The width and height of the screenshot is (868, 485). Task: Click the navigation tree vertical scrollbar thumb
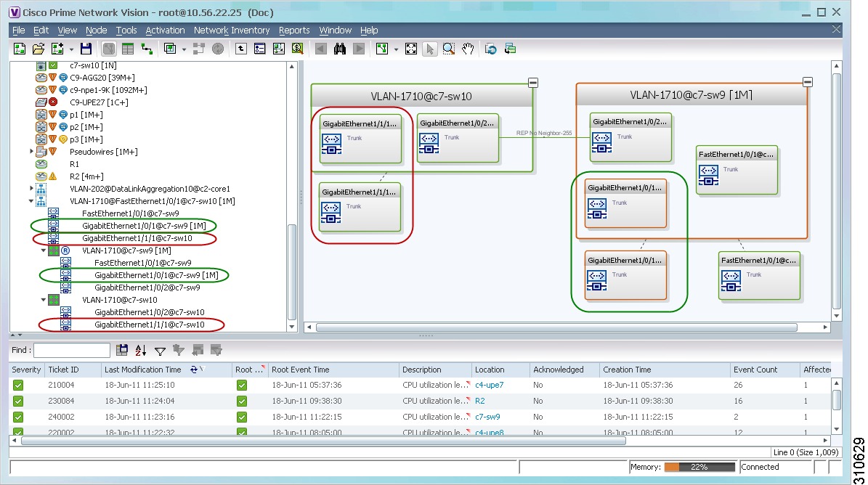292,272
